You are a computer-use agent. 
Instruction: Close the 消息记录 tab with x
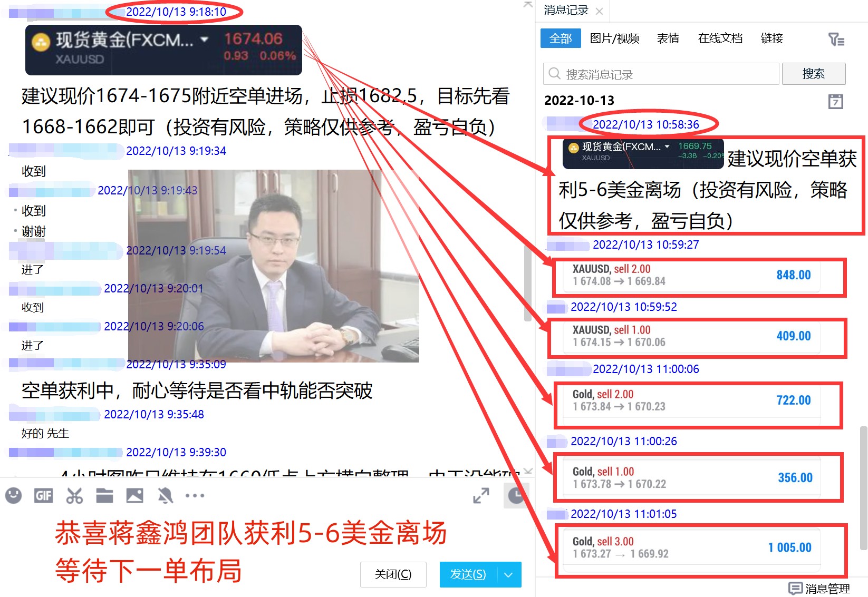pyautogui.click(x=599, y=11)
